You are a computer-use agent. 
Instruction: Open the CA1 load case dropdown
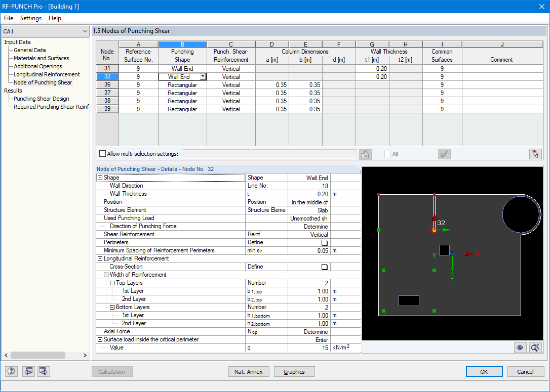(x=85, y=31)
